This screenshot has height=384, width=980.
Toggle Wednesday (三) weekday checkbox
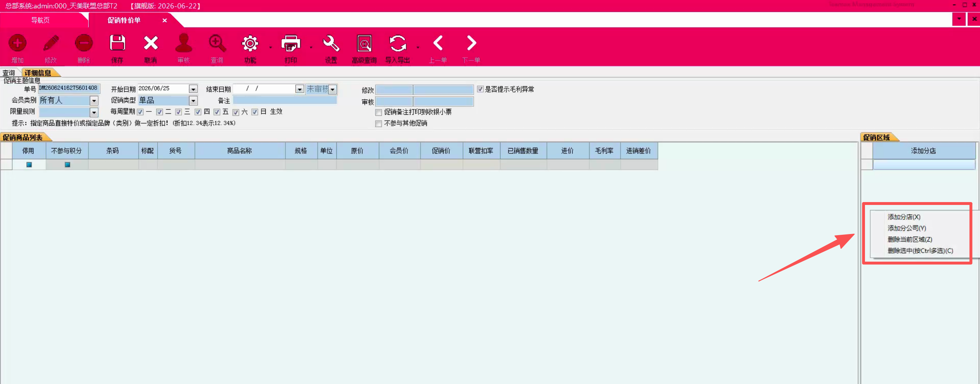[x=178, y=112]
